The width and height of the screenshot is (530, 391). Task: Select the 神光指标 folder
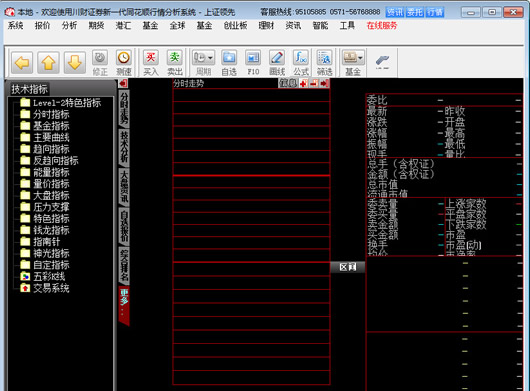point(45,253)
